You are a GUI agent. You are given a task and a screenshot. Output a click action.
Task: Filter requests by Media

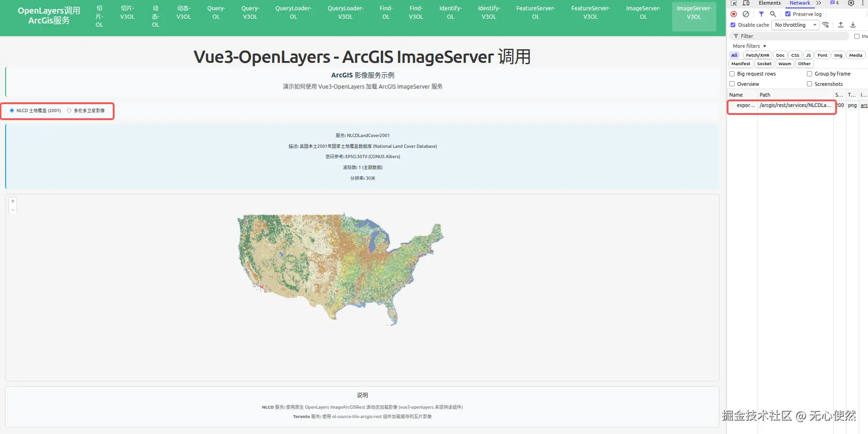point(856,55)
